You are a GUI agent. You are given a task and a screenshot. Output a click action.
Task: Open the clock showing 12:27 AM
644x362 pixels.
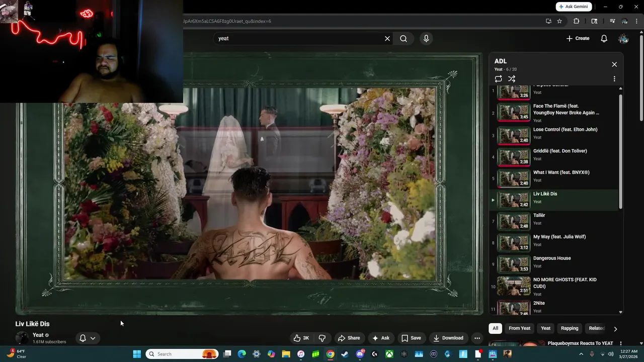[628, 354]
